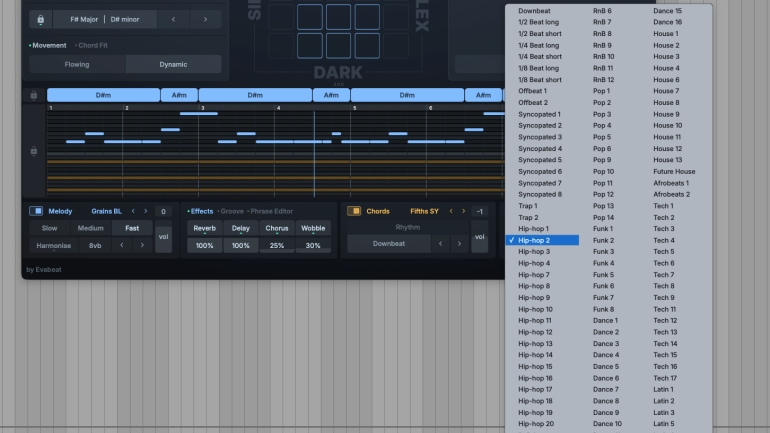Toggle the orange Chords enable button
Screen dimensions: 770x433
(354, 211)
